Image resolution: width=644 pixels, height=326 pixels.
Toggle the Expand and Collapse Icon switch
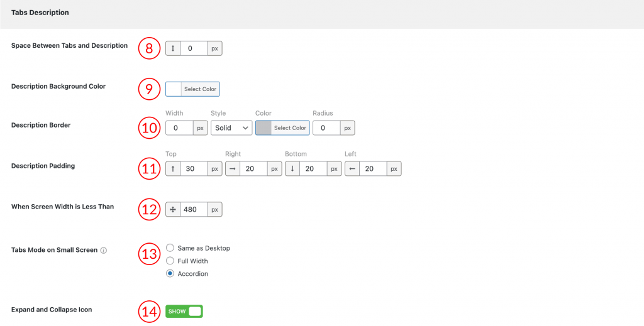tap(184, 312)
